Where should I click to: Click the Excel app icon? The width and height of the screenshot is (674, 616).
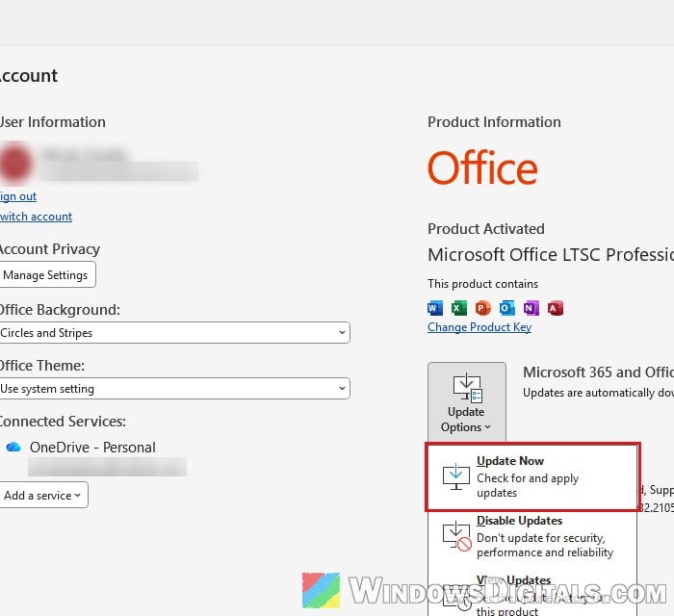tap(459, 308)
